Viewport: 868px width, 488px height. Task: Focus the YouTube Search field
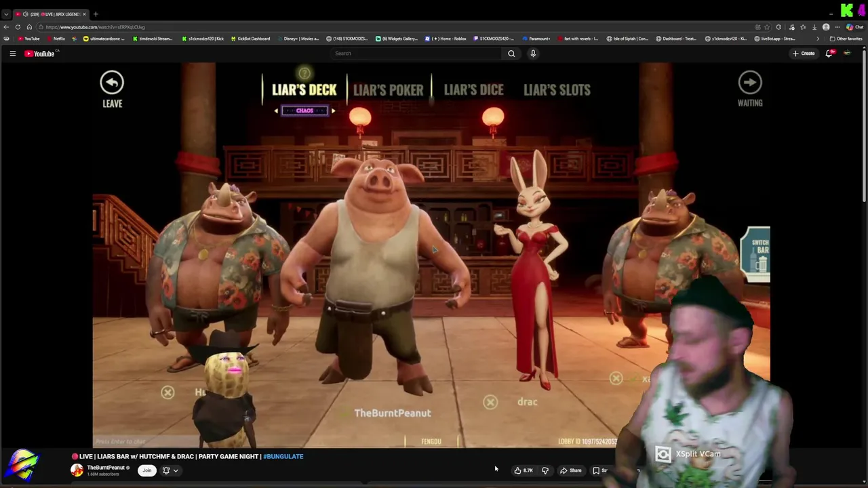tap(417, 54)
